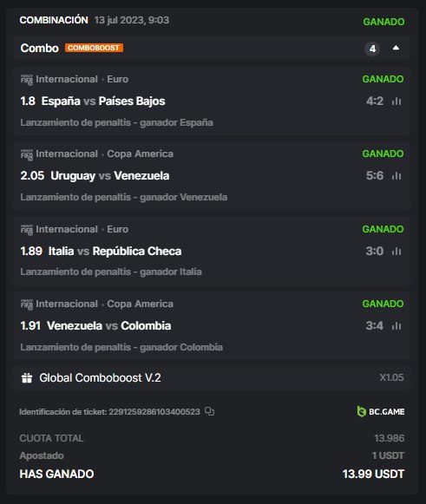
Task: Open the España vs Países Bajos match
Action: click(x=93, y=101)
